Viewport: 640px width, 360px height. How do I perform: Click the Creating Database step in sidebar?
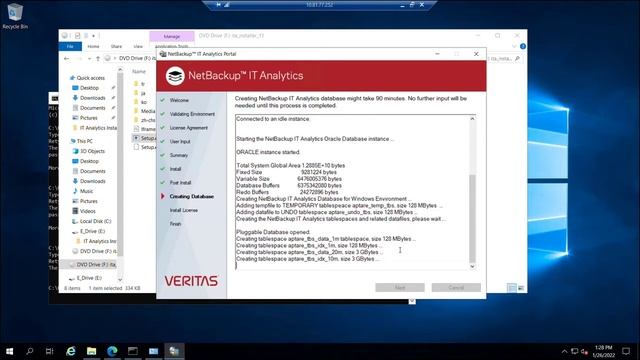pyautogui.click(x=192, y=197)
